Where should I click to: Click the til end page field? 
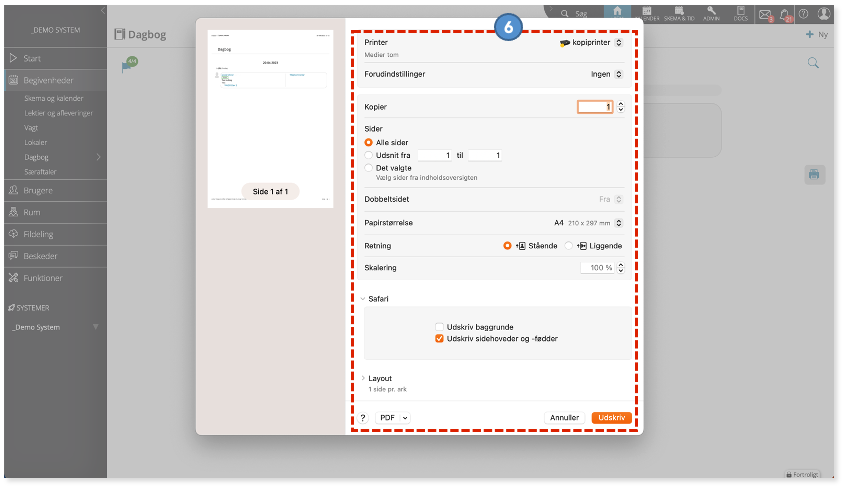point(485,155)
